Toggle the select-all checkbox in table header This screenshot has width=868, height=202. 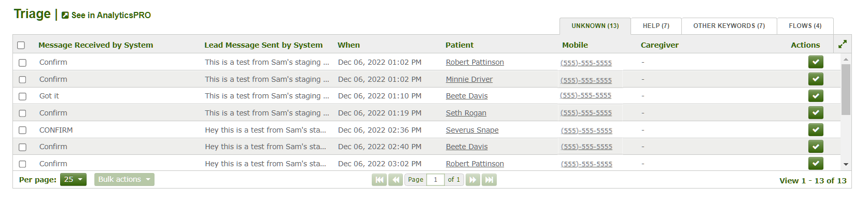pyautogui.click(x=21, y=45)
